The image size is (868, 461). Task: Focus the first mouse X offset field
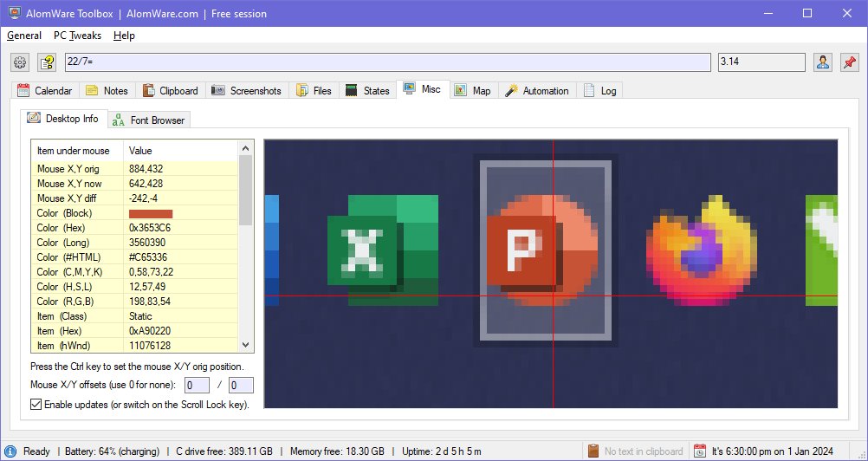[x=197, y=386]
